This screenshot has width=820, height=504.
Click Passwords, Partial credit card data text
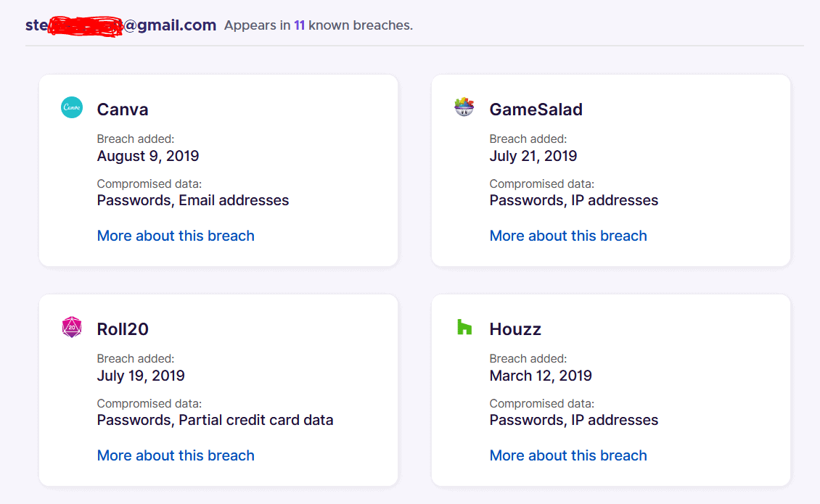click(x=215, y=420)
